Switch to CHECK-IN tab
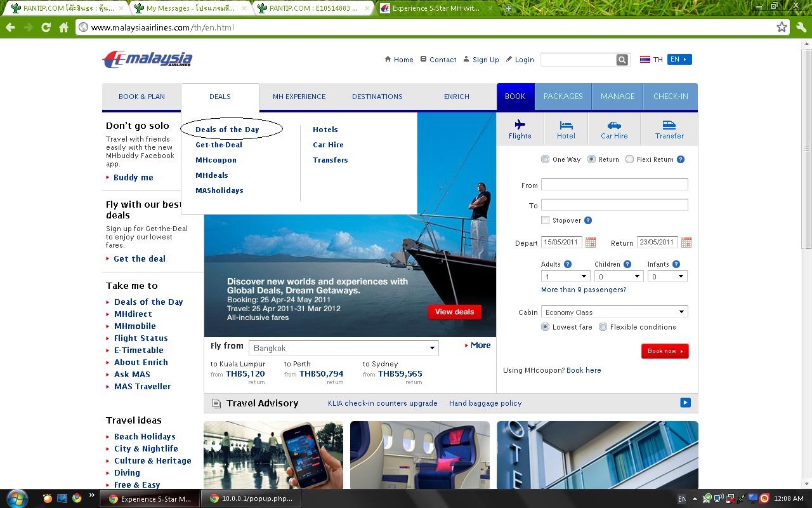 coord(671,97)
